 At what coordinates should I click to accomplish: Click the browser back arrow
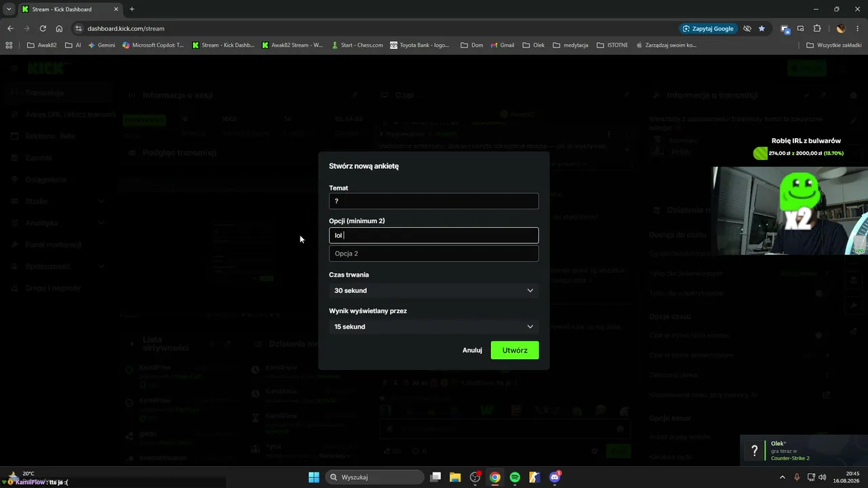click(10, 28)
